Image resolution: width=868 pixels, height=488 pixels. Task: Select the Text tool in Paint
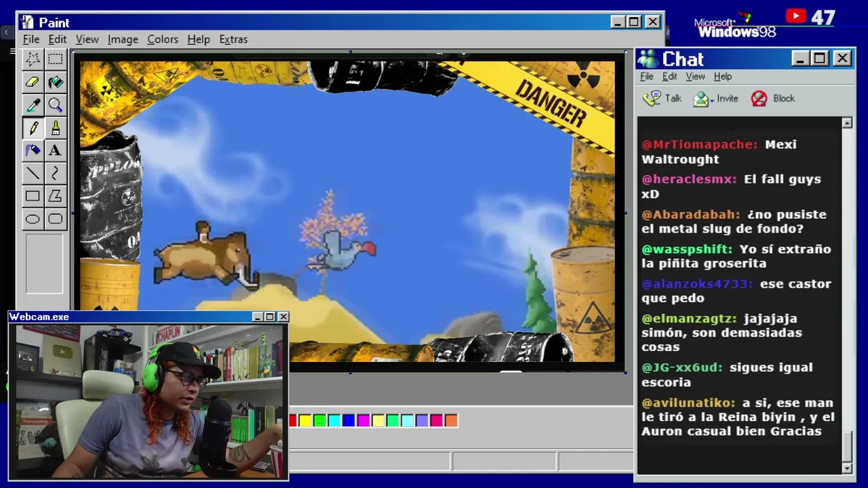(56, 150)
